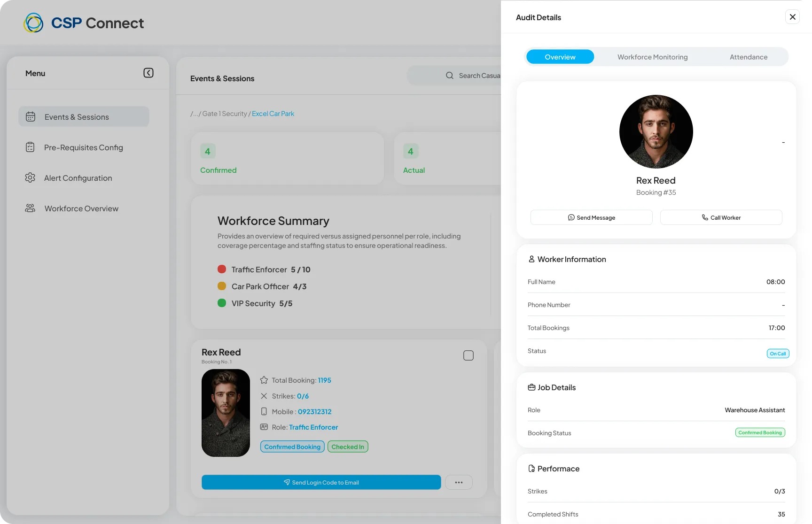Image resolution: width=812 pixels, height=524 pixels.
Task: Click the Search Casual input field
Action: [454, 76]
